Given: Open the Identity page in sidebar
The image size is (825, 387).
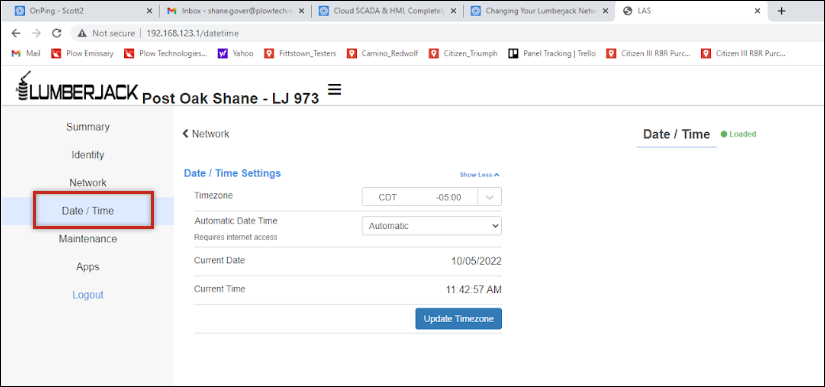Looking at the screenshot, I should tap(88, 155).
